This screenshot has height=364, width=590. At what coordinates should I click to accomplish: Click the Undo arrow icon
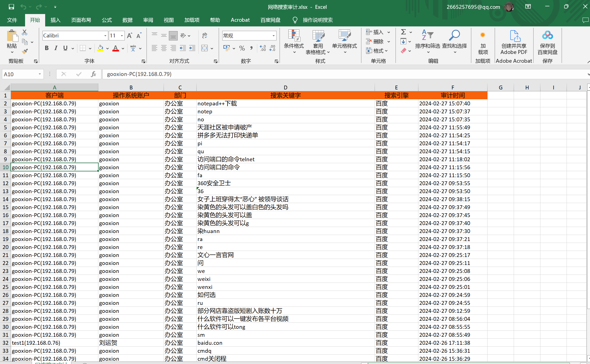point(23,7)
